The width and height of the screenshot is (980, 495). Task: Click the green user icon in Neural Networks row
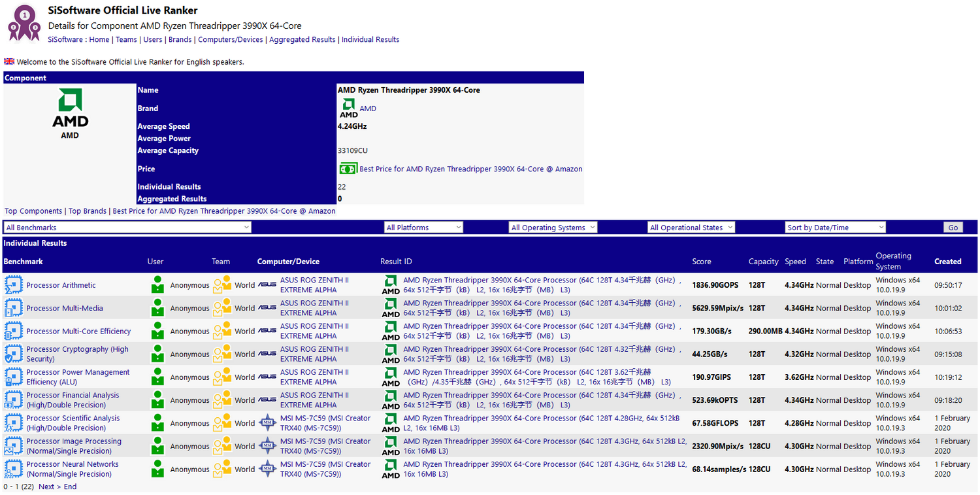(x=157, y=469)
